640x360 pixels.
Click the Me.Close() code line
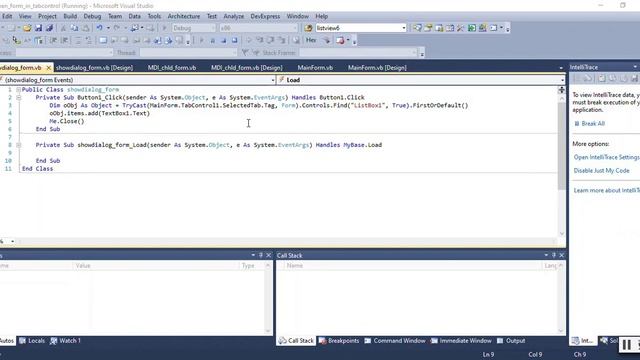pyautogui.click(x=67, y=121)
